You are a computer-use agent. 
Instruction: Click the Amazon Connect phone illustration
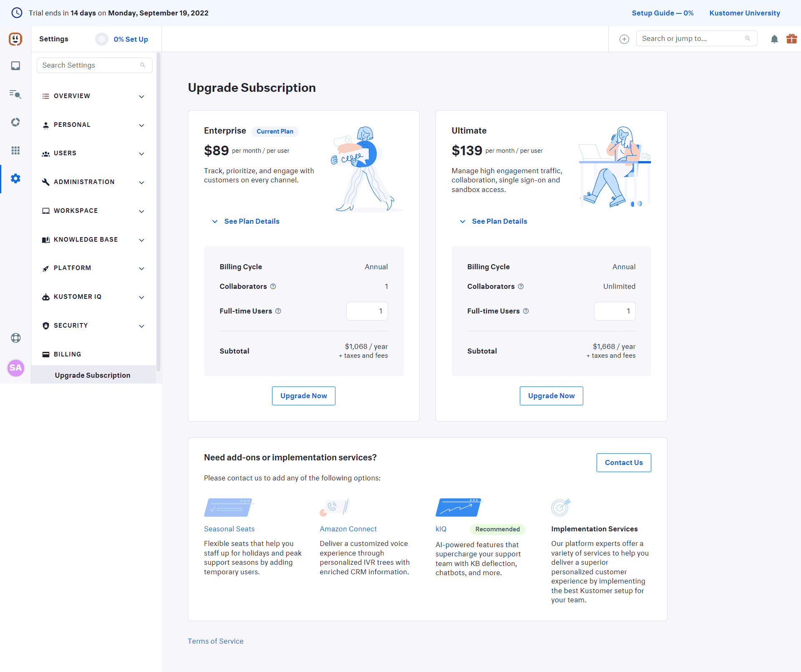[334, 508]
